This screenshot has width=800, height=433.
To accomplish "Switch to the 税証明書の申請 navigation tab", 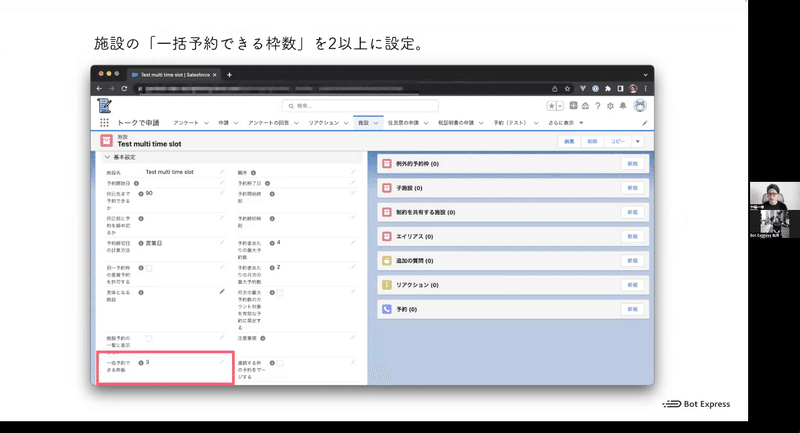I will click(x=456, y=123).
